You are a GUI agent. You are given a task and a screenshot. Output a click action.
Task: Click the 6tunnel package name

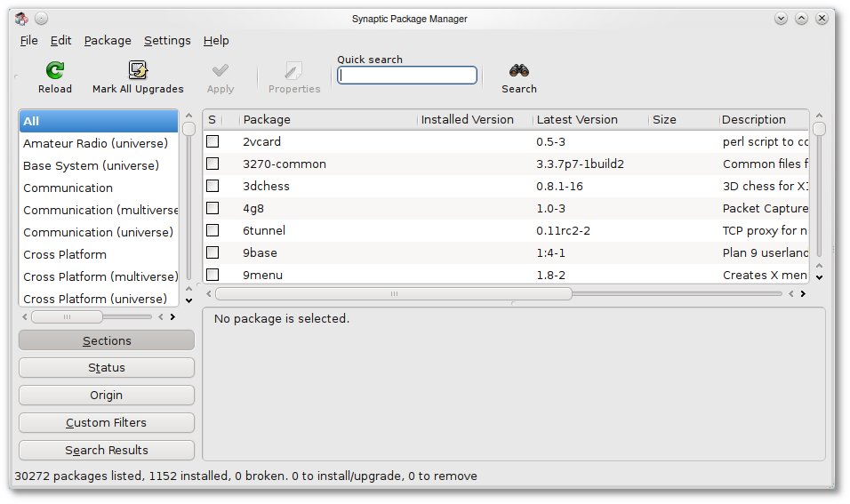[x=264, y=231]
